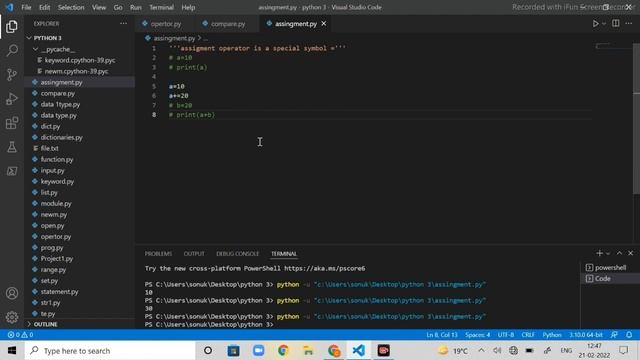Close the terminal panel

pyautogui.click(x=631, y=253)
